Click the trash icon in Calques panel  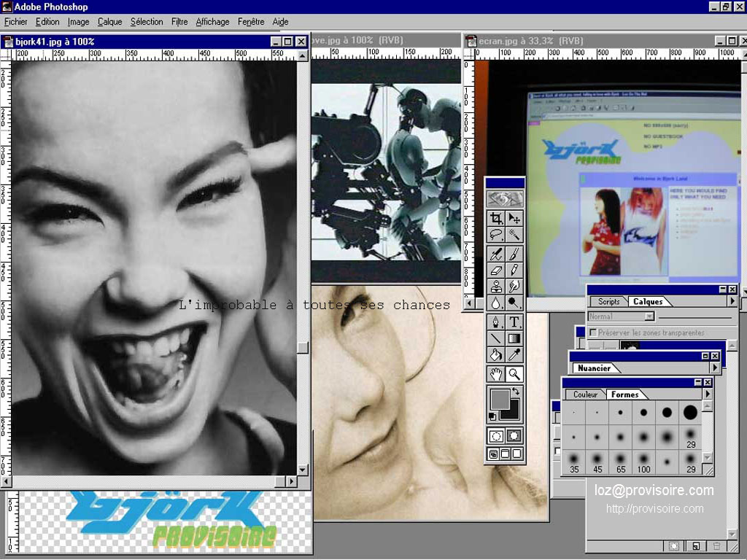[x=717, y=546]
